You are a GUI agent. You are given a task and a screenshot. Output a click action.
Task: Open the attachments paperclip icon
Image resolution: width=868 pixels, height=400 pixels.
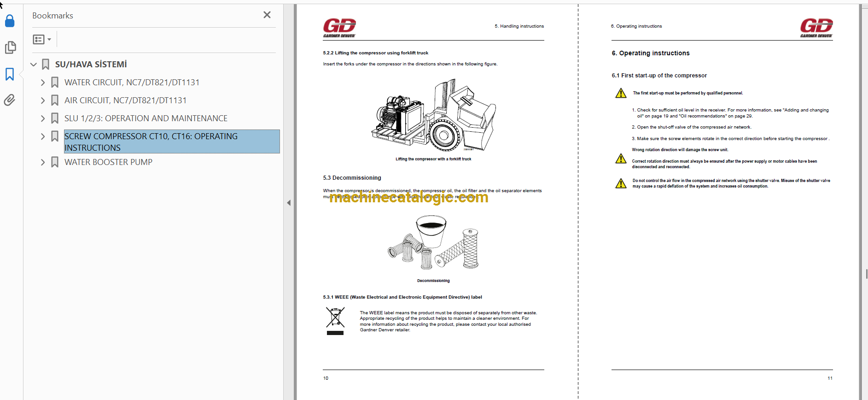10,100
